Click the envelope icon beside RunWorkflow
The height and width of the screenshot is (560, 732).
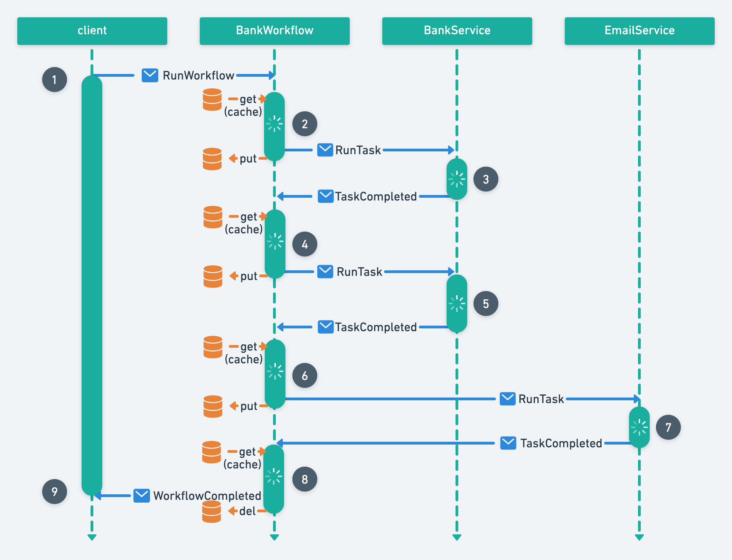pyautogui.click(x=150, y=75)
